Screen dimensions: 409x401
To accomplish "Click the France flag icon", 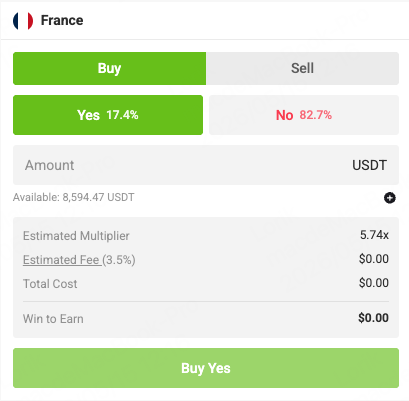I will 23,21.
